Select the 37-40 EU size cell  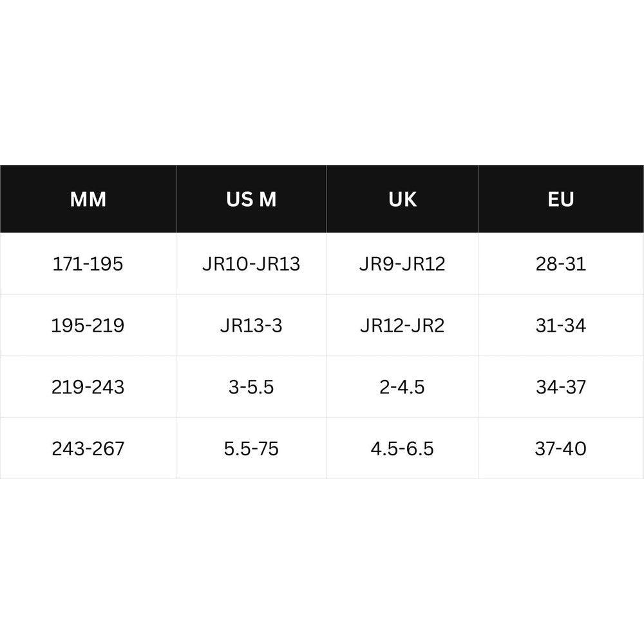(561, 448)
